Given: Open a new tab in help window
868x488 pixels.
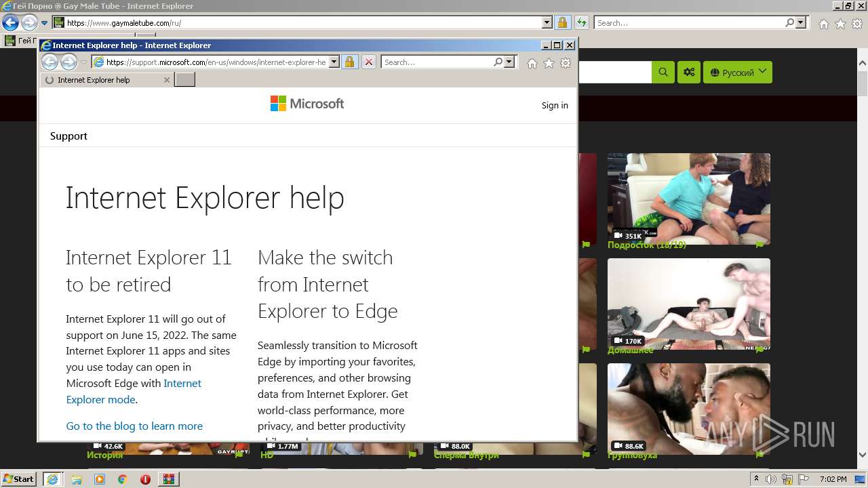Looking at the screenshot, I should pos(184,80).
